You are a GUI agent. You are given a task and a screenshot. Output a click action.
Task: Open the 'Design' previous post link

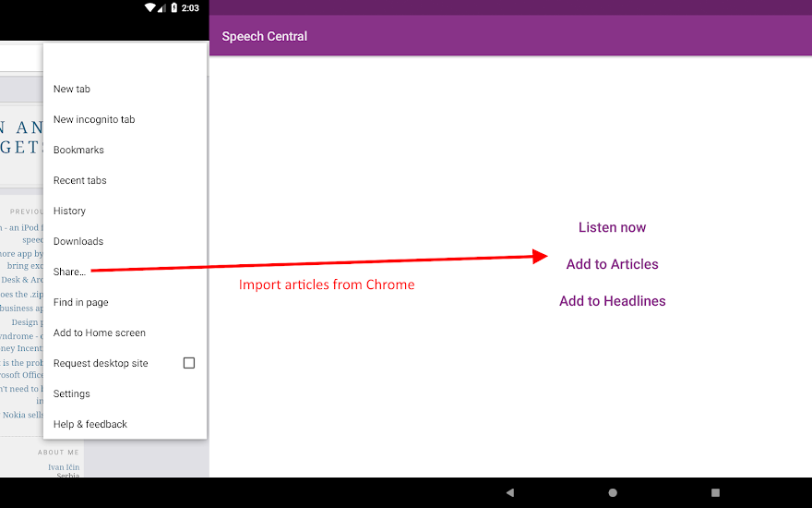point(27,322)
